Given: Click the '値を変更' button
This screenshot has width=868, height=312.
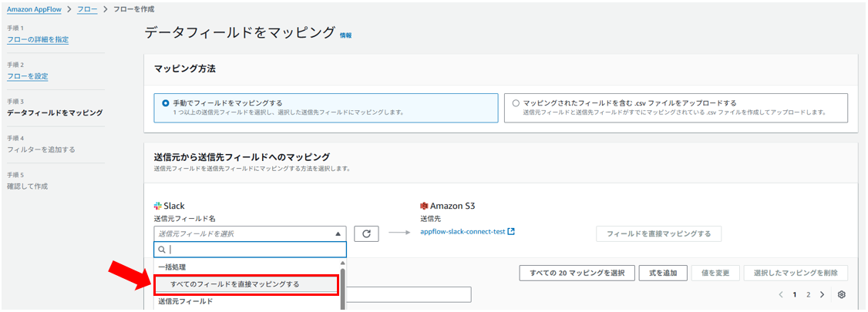Looking at the screenshot, I should click(716, 273).
